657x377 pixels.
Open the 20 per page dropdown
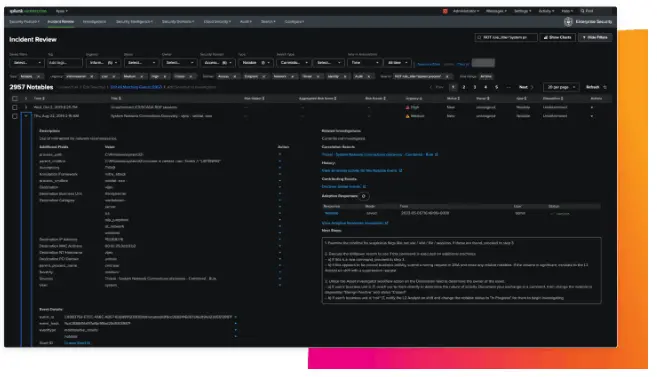tap(561, 87)
